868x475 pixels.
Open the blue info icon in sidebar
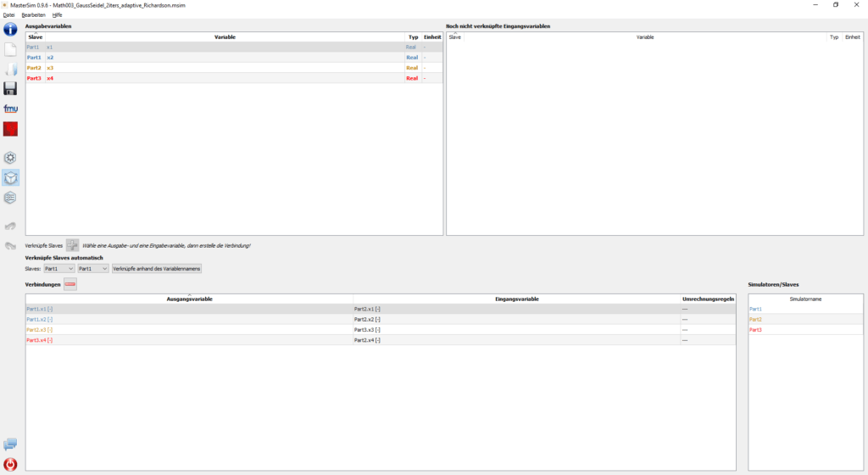pyautogui.click(x=10, y=30)
